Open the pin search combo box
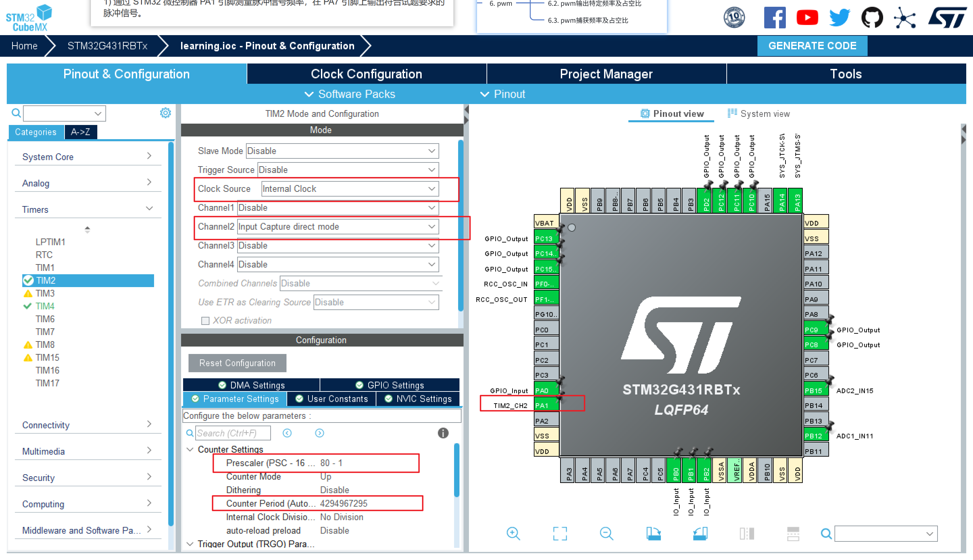The height and width of the screenshot is (560, 973). coord(885,533)
